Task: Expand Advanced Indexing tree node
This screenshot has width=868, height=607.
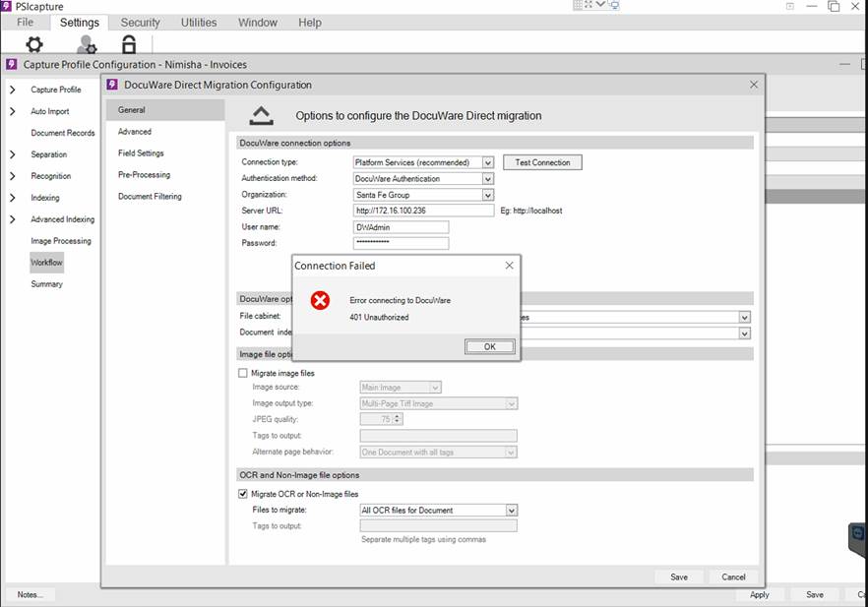Action: tap(13, 219)
